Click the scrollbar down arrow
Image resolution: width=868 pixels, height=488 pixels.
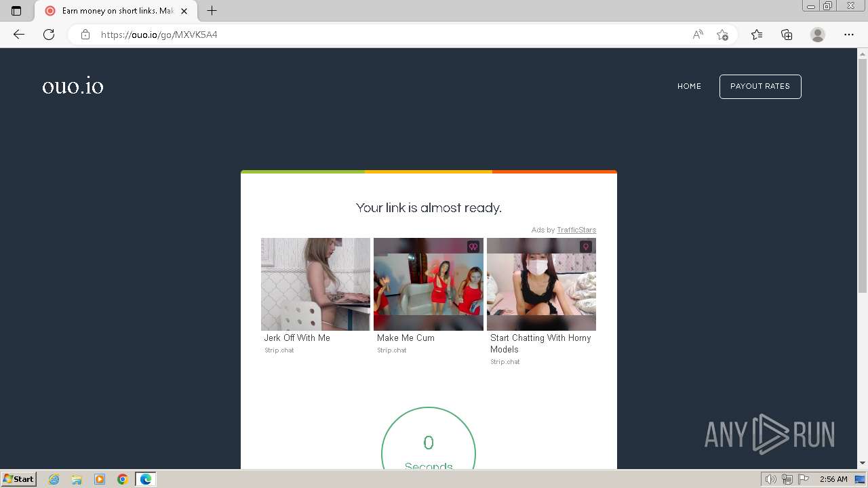pyautogui.click(x=863, y=464)
